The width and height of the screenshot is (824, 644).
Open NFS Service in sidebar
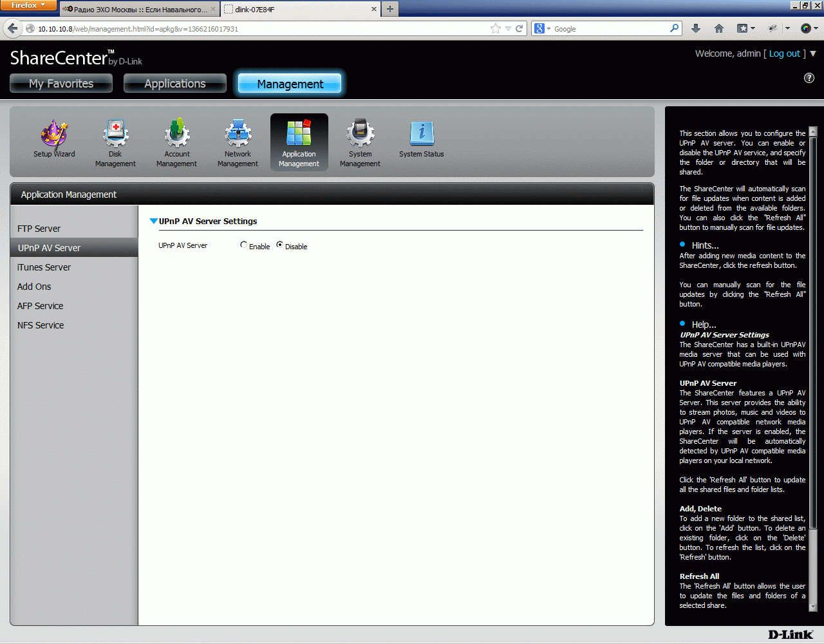[41, 325]
